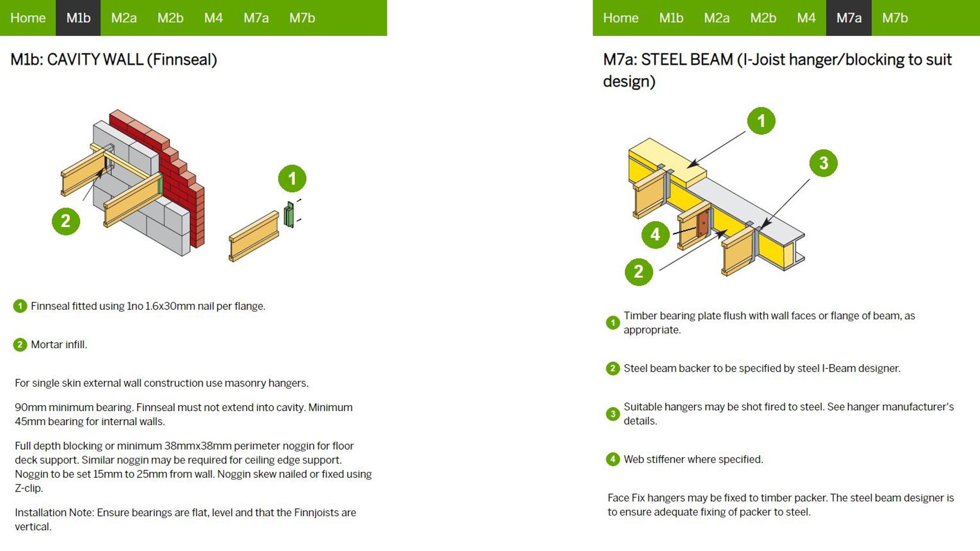Click bullet 1 beside the Finnseal nail note
Screen dimensions: 980x551
pyautogui.click(x=20, y=306)
